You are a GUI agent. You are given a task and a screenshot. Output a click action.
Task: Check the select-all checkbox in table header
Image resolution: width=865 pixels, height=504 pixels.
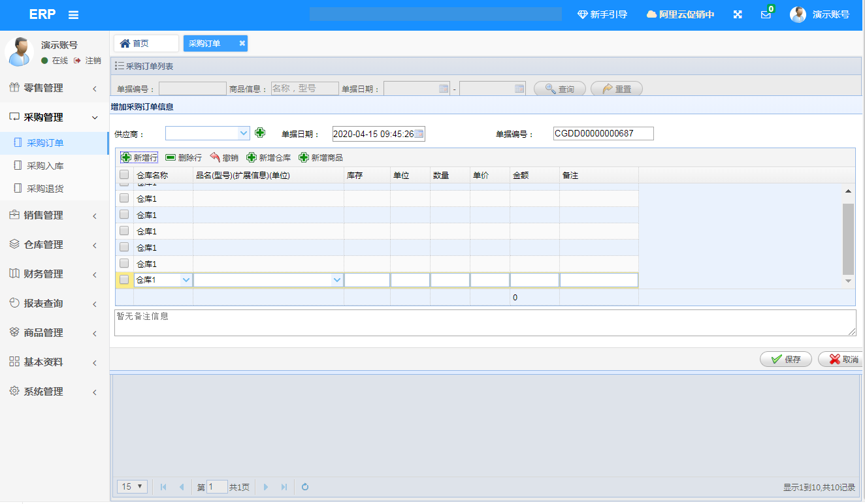coord(124,175)
